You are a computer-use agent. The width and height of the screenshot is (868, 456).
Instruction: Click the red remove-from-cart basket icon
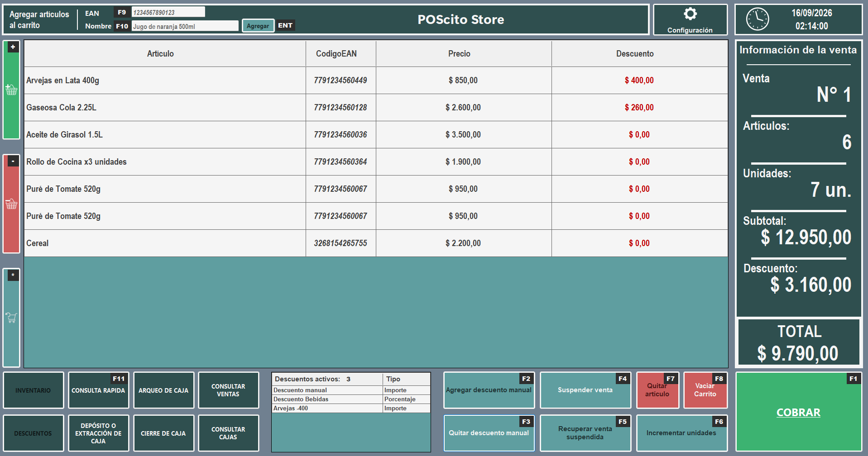11,204
